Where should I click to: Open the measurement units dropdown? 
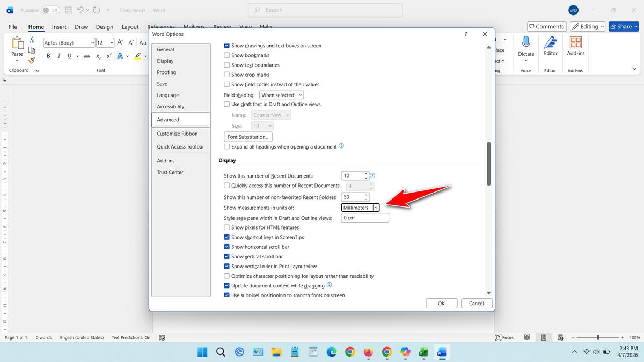click(376, 208)
